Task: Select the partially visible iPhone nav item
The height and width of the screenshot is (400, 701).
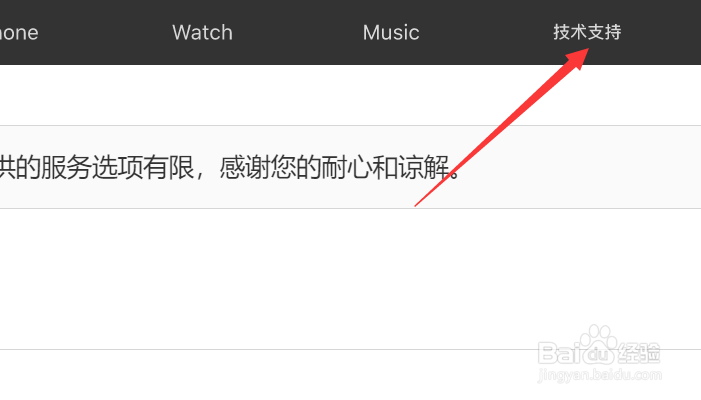Action: (19, 33)
